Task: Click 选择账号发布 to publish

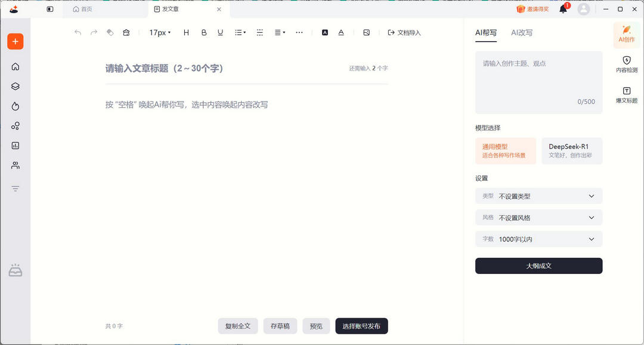Action: (362, 326)
